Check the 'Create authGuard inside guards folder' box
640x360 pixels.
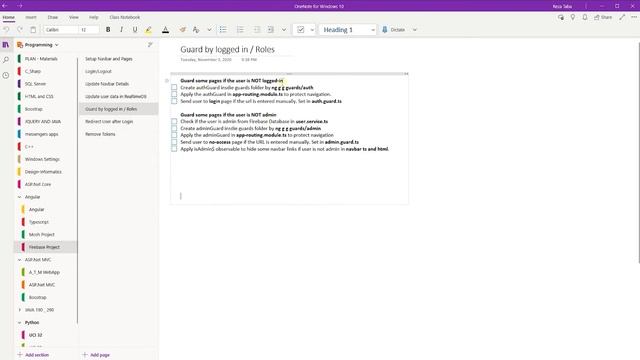[x=174, y=87]
